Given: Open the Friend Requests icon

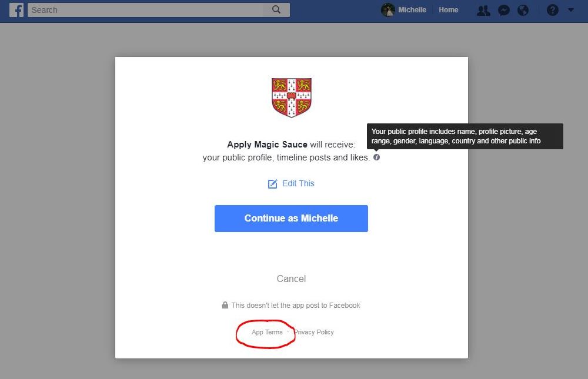Looking at the screenshot, I should (483, 10).
